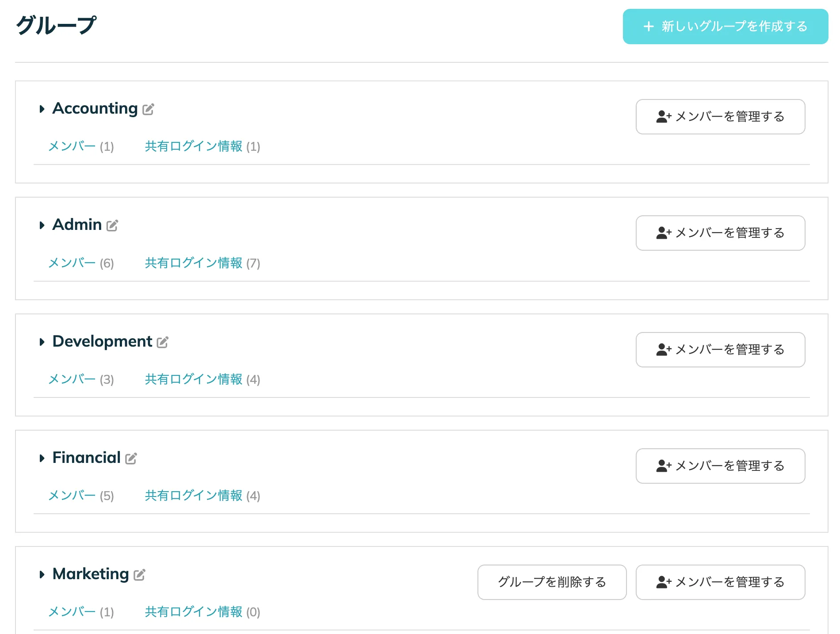The width and height of the screenshot is (840, 634).
Task: Manage members of the Accounting group
Action: (720, 117)
